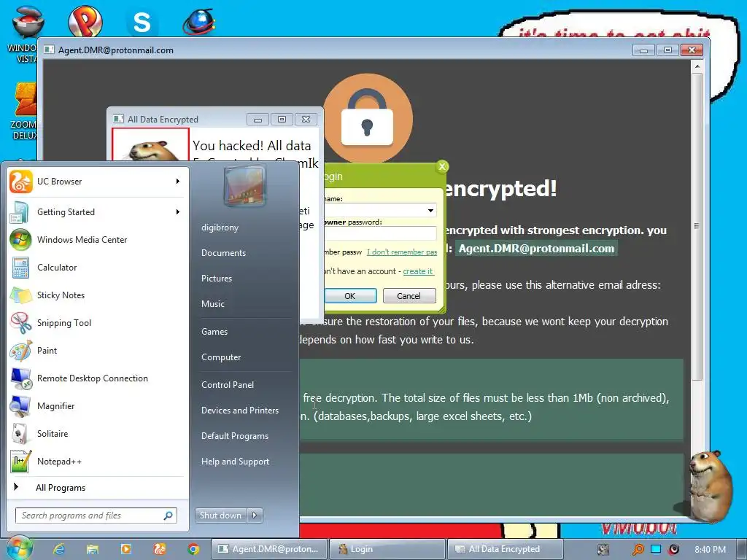Open Windows Explorer on the taskbar
The height and width of the screenshot is (560, 747).
click(x=93, y=549)
